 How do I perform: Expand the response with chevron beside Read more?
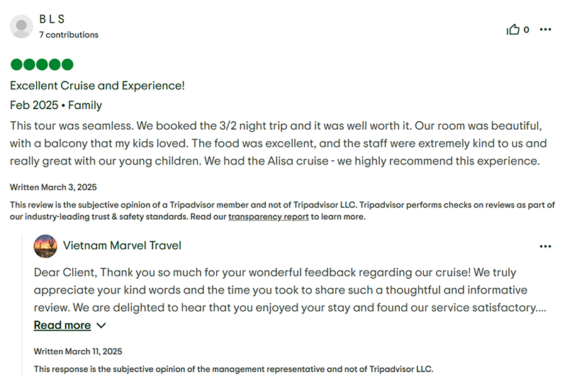(x=101, y=325)
